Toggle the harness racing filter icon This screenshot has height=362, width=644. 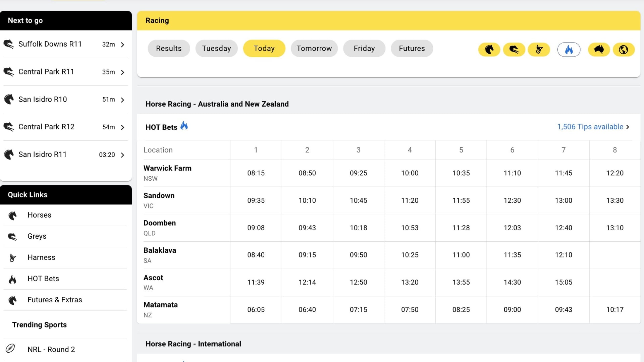[539, 50]
